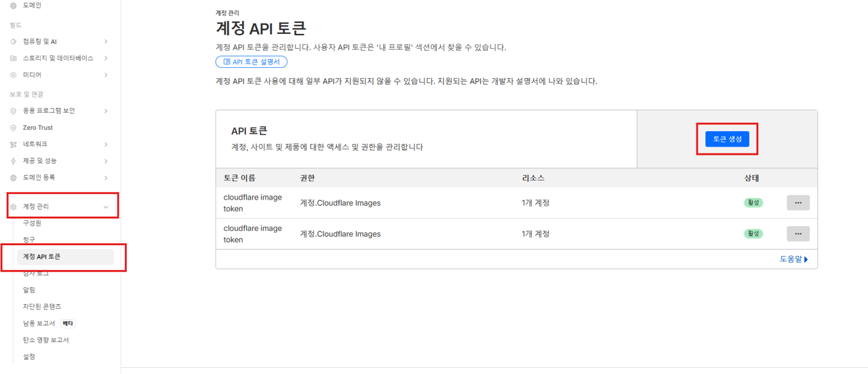Click the 보호 및 연결 section label
This screenshot has height=374, width=868.
pyautogui.click(x=26, y=94)
